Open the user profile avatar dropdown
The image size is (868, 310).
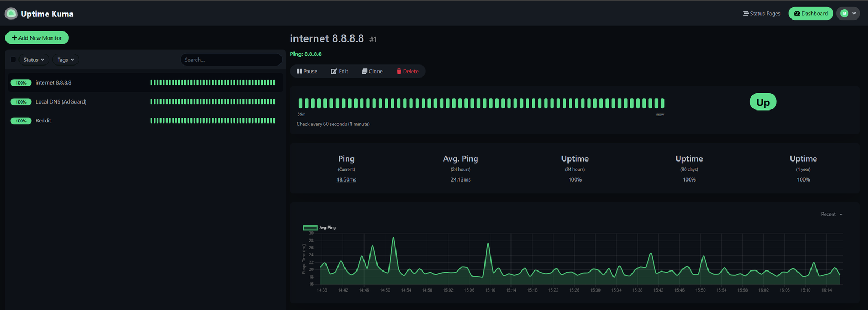[848, 14]
